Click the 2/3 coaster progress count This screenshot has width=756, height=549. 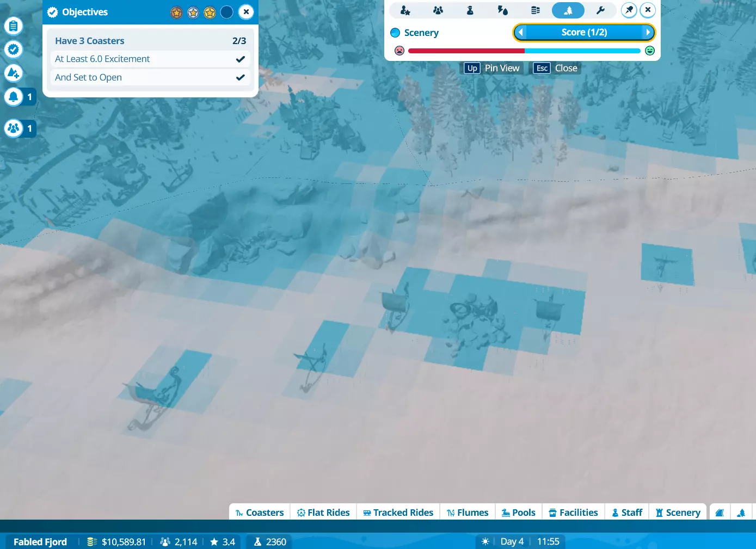(x=239, y=41)
